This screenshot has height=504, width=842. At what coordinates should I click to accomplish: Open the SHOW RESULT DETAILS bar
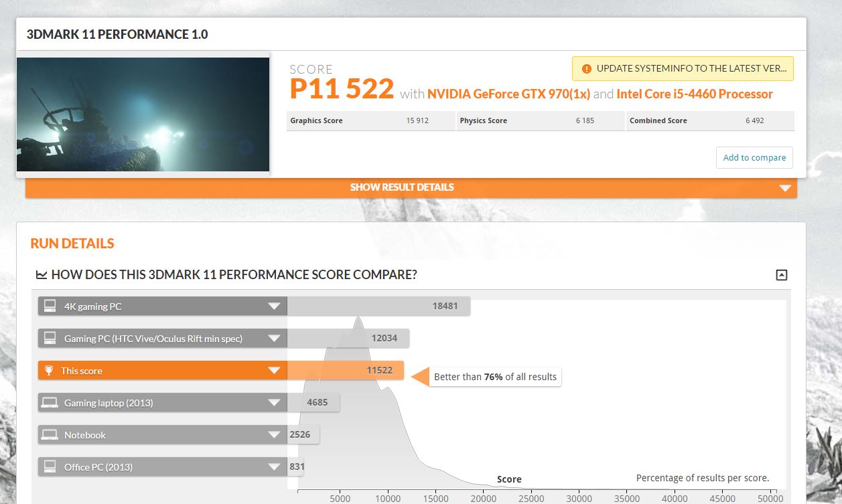(x=411, y=187)
